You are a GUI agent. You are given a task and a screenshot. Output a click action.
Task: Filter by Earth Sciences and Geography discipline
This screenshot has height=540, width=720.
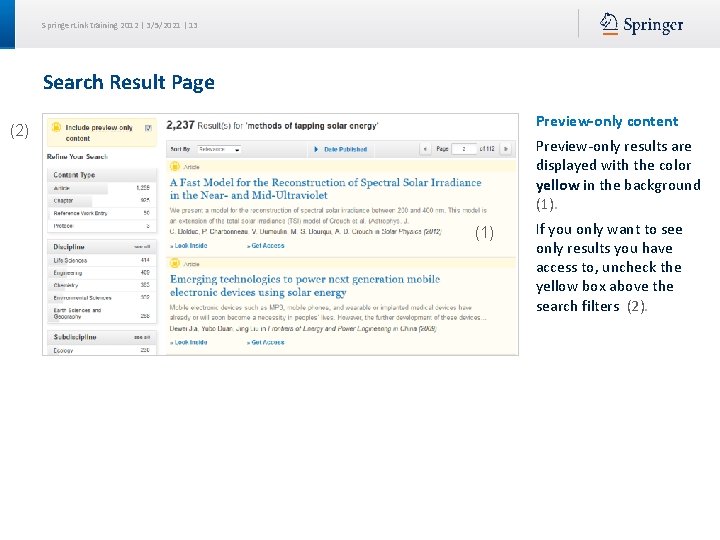click(x=102, y=313)
